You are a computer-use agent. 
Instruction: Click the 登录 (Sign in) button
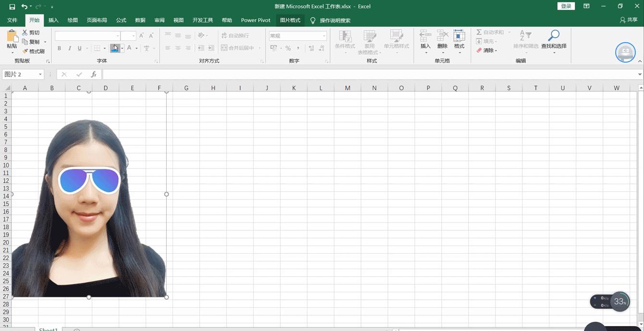coord(566,6)
